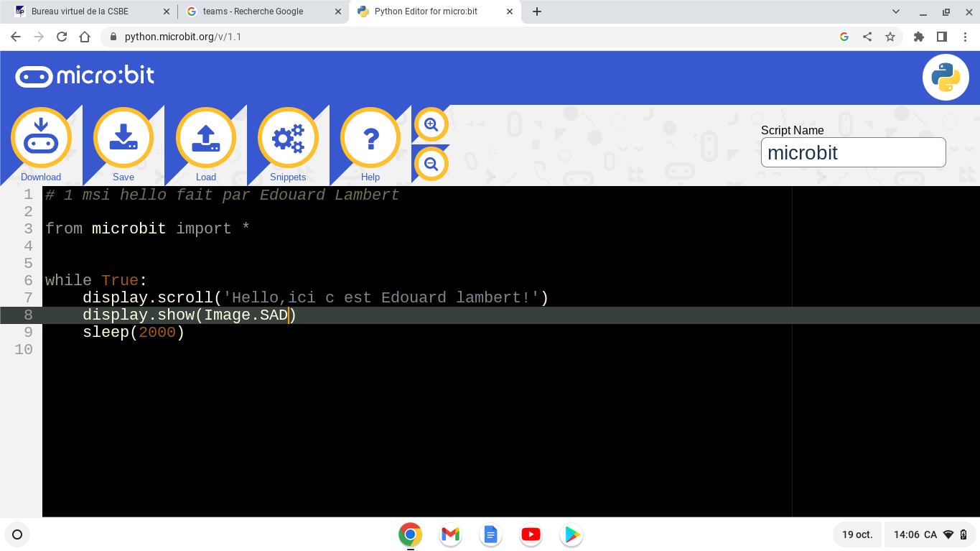Viewport: 980px width, 551px height.
Task: Open Play Store from the shelf
Action: tap(571, 534)
